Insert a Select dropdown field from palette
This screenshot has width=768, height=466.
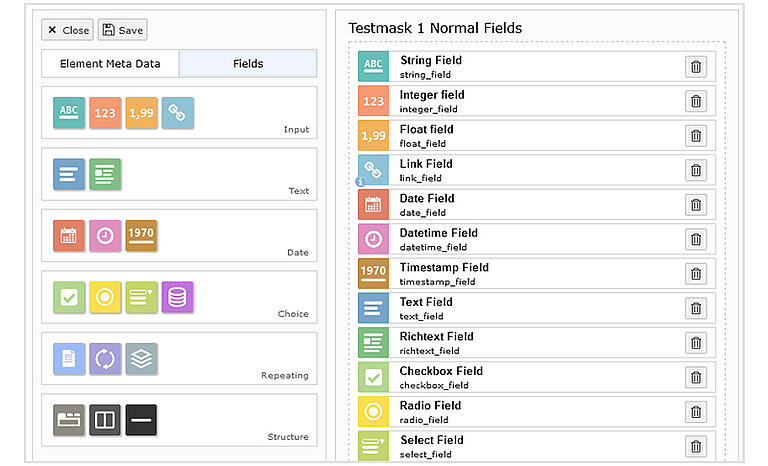tap(141, 297)
